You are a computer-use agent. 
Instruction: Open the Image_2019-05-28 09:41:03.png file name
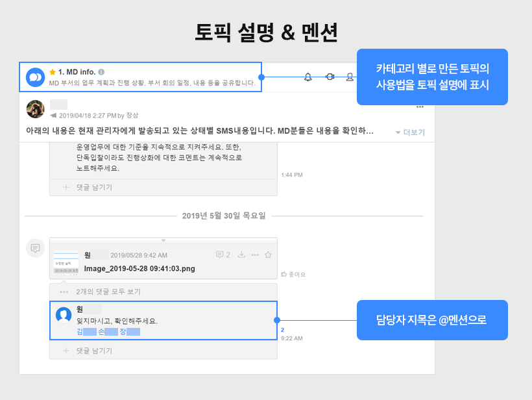click(139, 268)
